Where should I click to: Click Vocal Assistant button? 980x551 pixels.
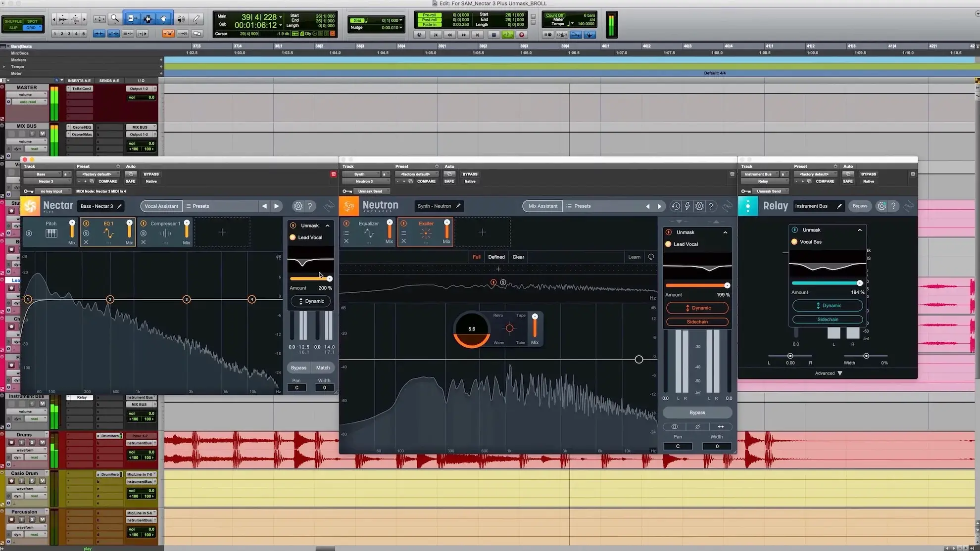[x=161, y=206]
